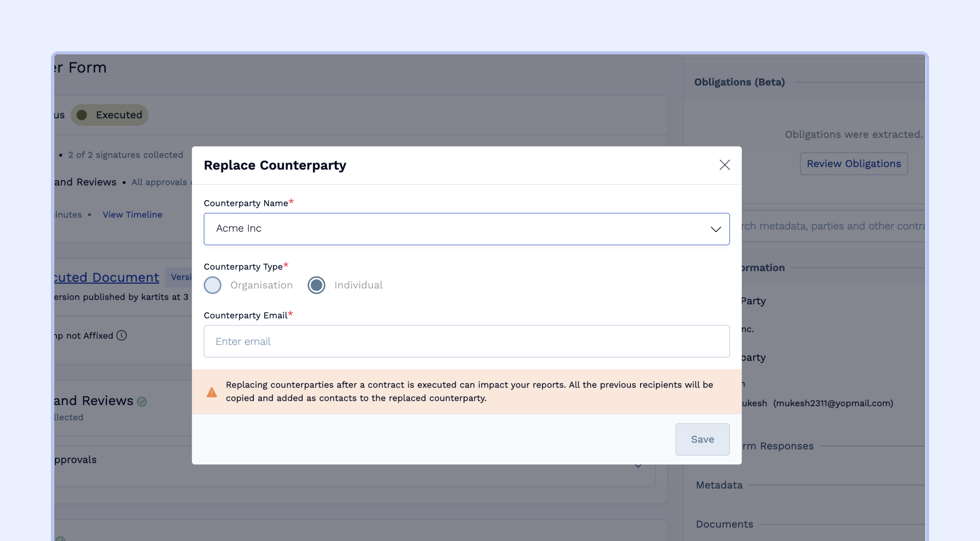This screenshot has width=980, height=541.
Task: Open the View Timeline link
Action: pos(132,215)
